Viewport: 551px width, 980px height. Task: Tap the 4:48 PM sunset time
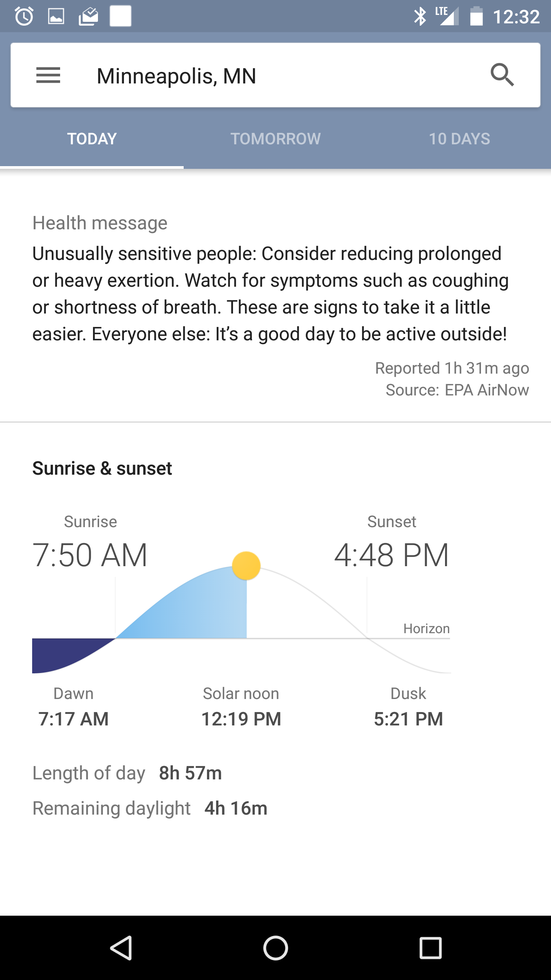coord(391,555)
